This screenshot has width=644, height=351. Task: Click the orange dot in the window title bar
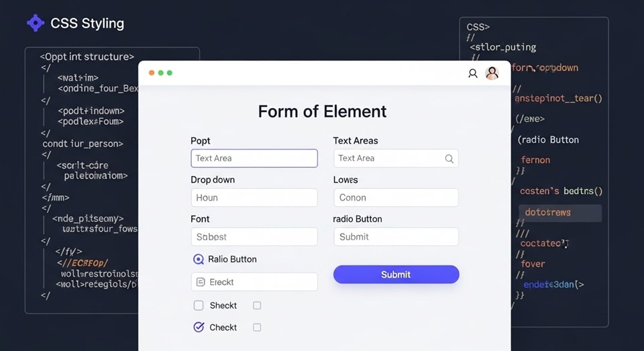pyautogui.click(x=152, y=72)
